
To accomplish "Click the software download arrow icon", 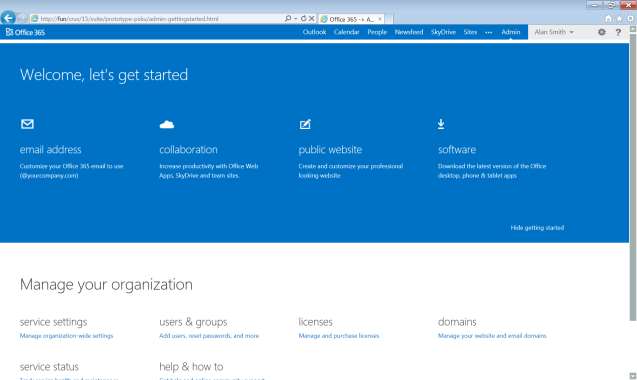I will [x=441, y=124].
